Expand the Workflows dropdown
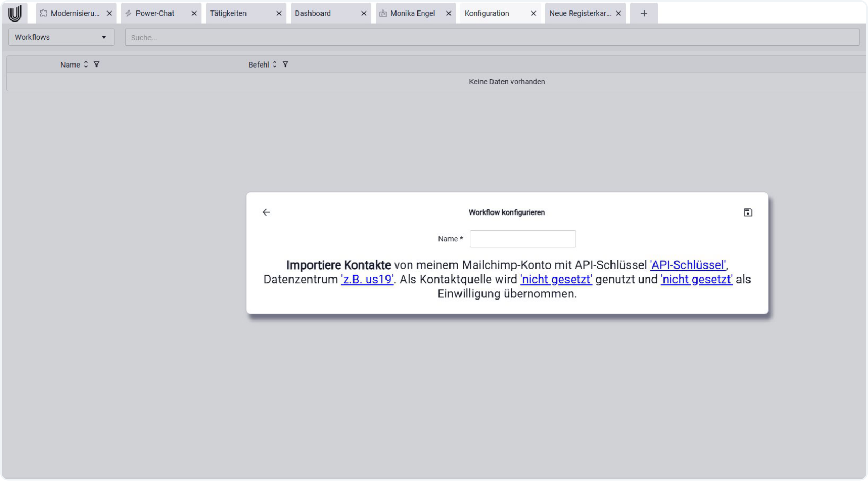 [x=61, y=37]
